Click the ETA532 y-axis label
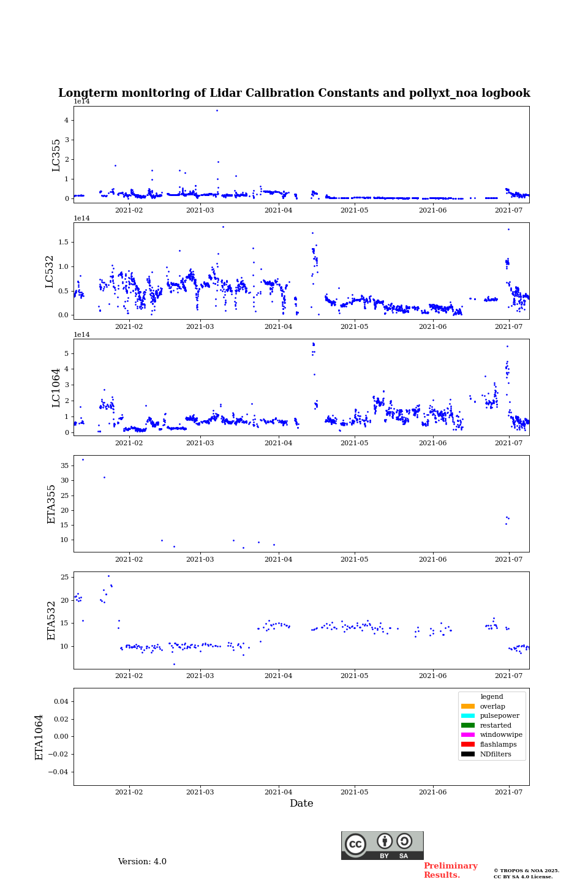 tap(51, 620)
